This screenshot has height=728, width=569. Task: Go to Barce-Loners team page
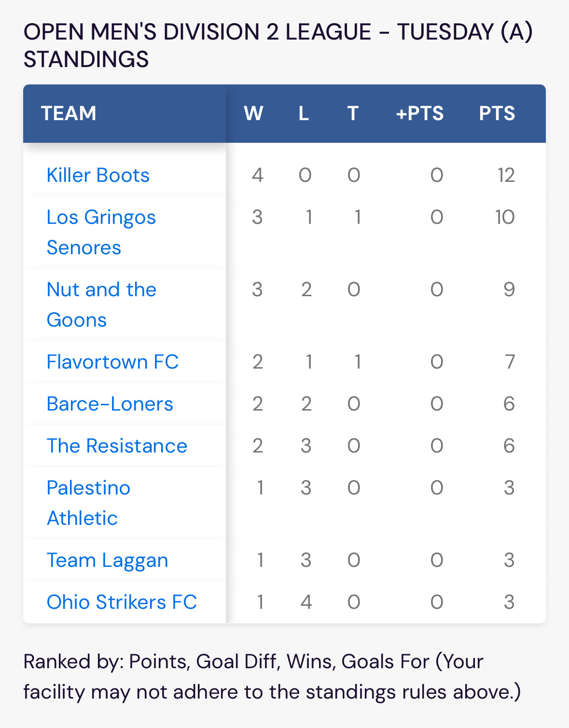(110, 404)
